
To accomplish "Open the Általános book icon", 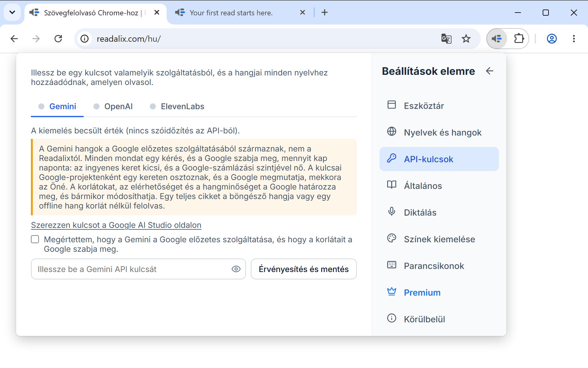I will [x=392, y=185].
